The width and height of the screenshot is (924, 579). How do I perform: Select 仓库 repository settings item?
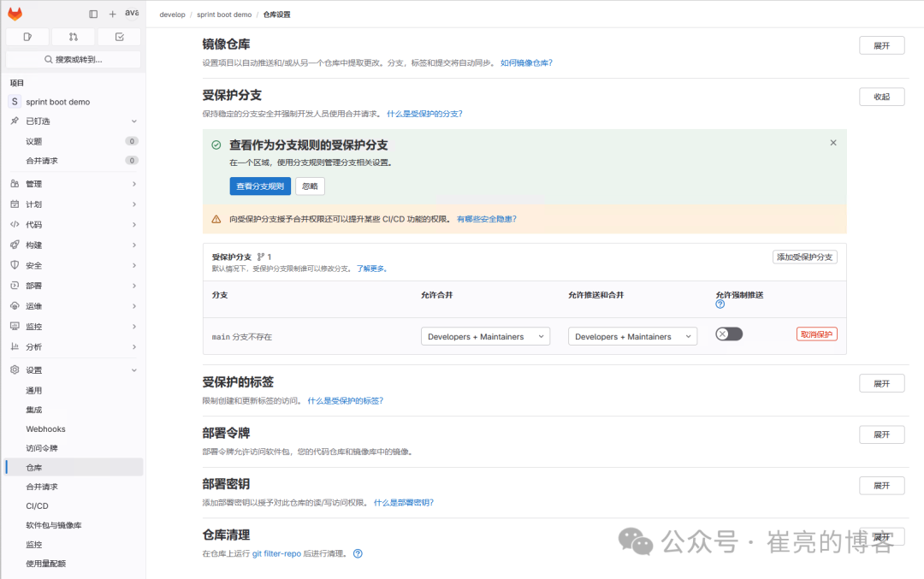73,468
